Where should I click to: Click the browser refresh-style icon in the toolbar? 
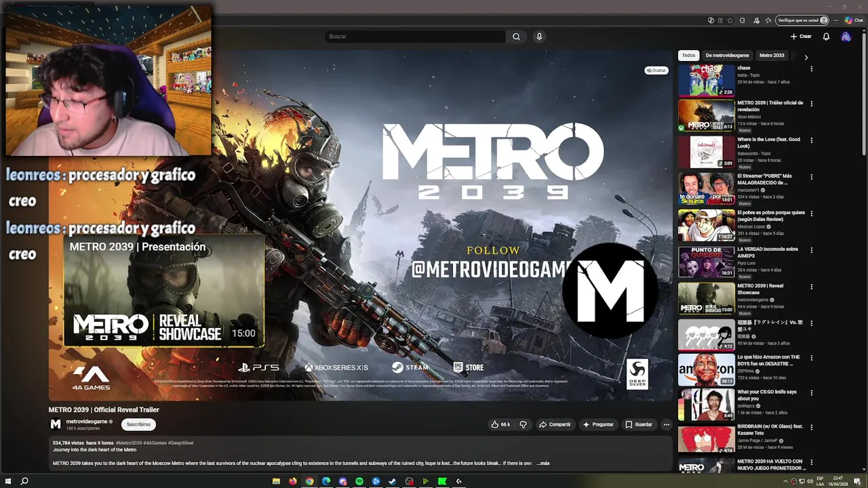[x=742, y=20]
